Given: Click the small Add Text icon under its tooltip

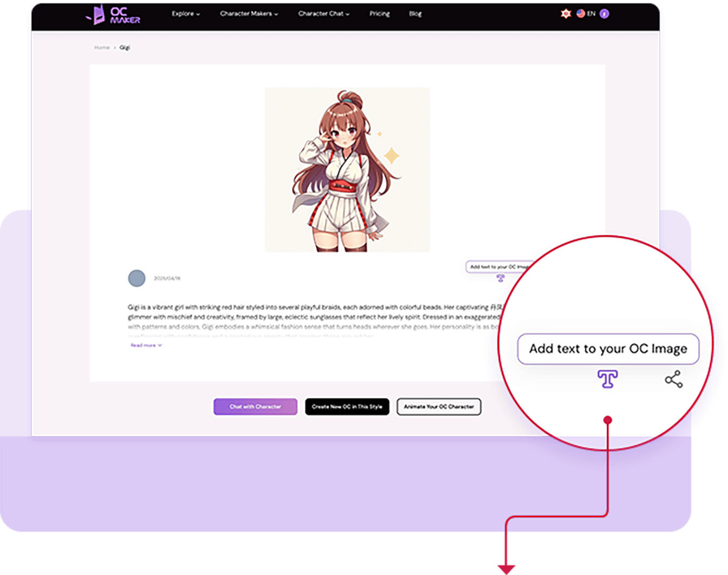Looking at the screenshot, I should tap(499, 277).
